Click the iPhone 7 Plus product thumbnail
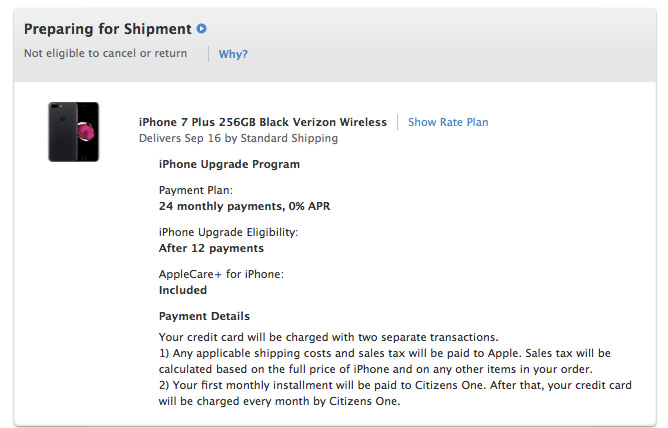This screenshot has width=668, height=428. (74, 131)
